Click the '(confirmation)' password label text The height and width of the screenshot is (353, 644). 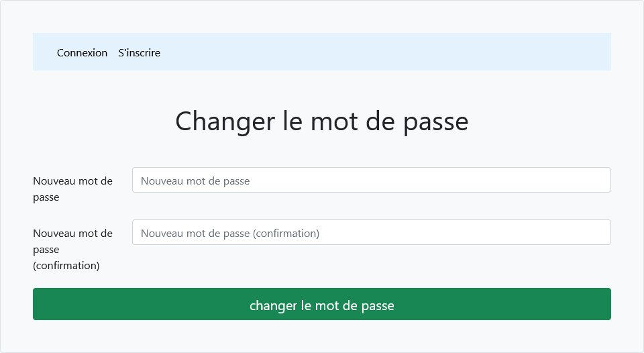pyautogui.click(x=66, y=265)
